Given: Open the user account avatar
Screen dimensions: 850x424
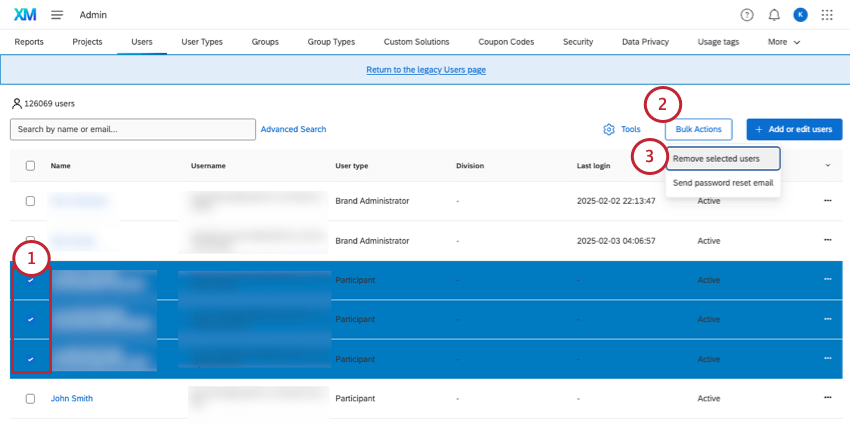Looking at the screenshot, I should pos(800,15).
